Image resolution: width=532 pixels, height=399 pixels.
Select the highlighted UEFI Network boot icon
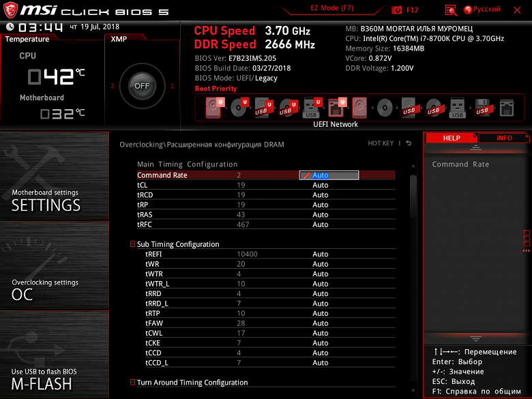(336, 108)
